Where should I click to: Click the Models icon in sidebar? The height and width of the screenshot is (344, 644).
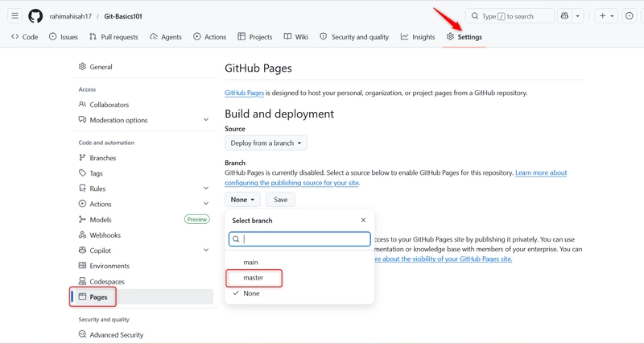pos(82,219)
